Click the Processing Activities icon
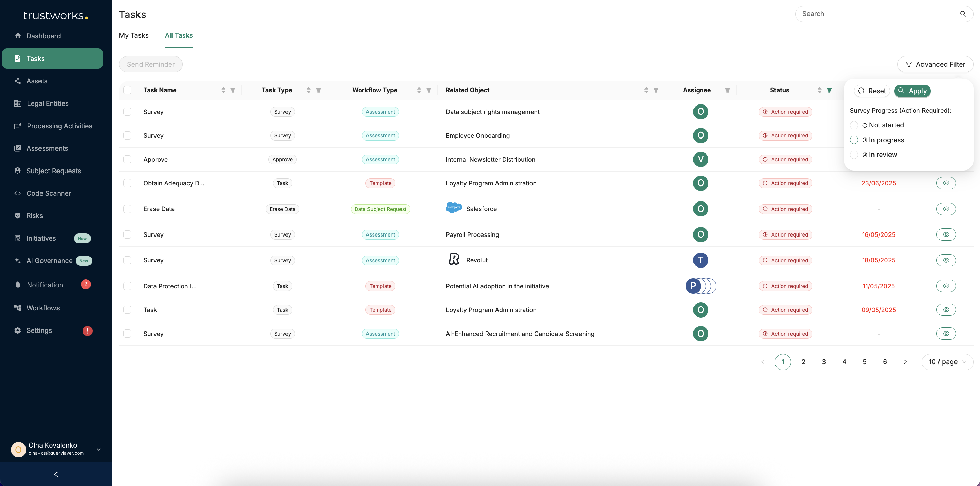980x486 pixels. pos(18,126)
